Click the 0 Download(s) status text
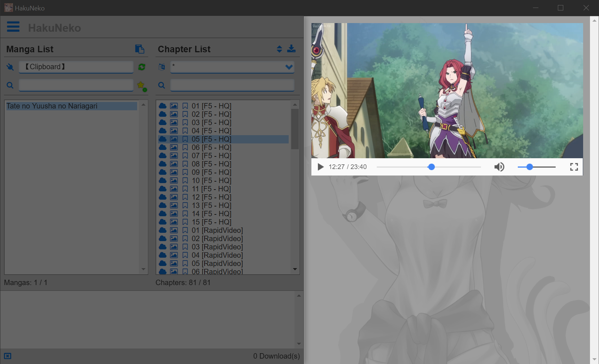 coord(276,356)
